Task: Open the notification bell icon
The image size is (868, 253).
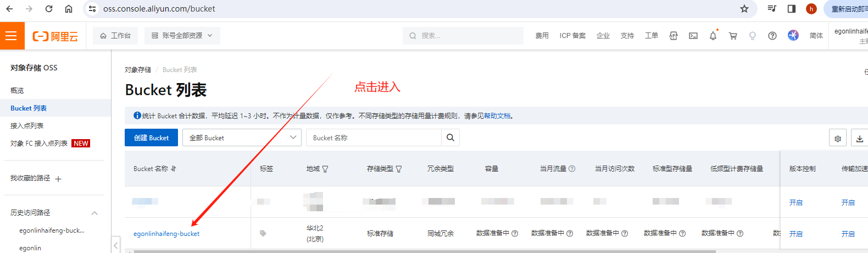Action: tap(713, 36)
